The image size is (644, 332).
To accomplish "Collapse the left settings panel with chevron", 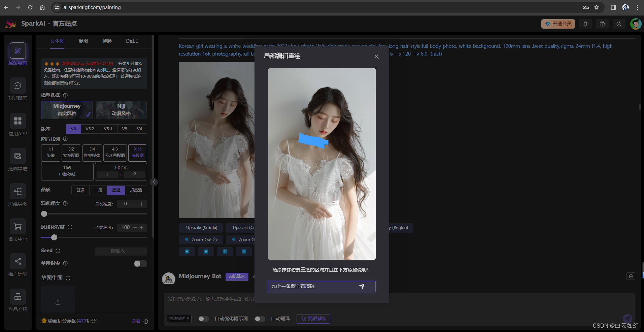I will click(154, 182).
